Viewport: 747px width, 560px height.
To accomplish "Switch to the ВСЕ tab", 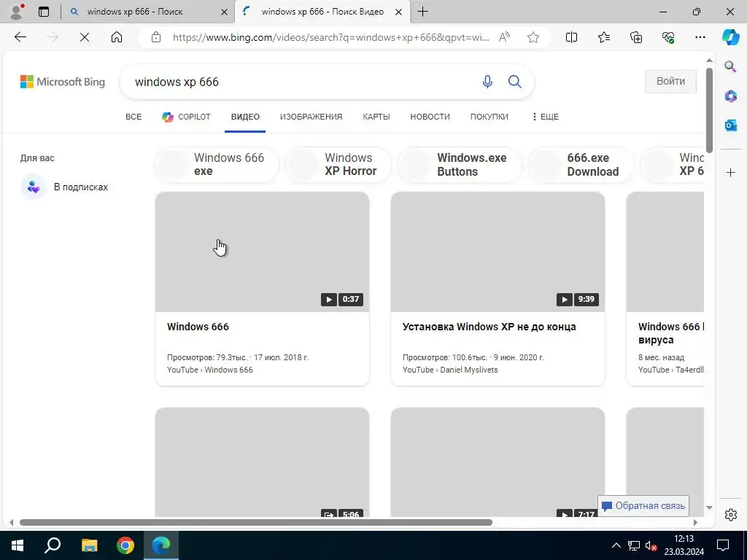I will click(133, 117).
